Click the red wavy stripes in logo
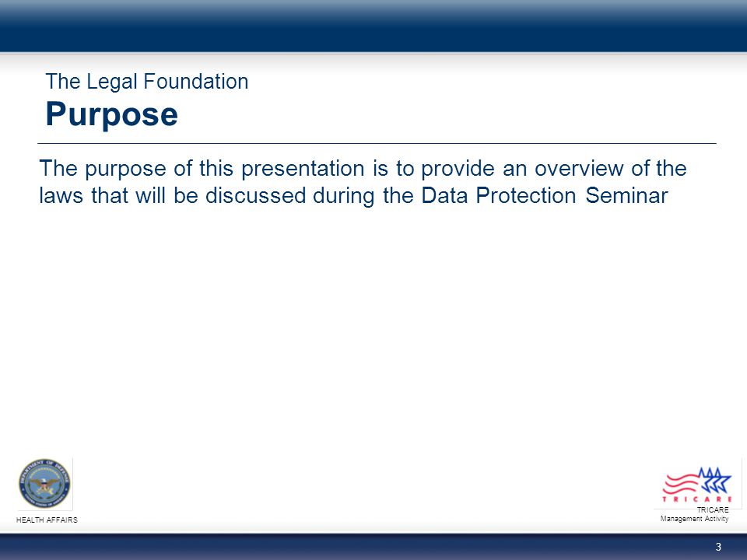The height and width of the screenshot is (560, 747). (x=680, y=485)
